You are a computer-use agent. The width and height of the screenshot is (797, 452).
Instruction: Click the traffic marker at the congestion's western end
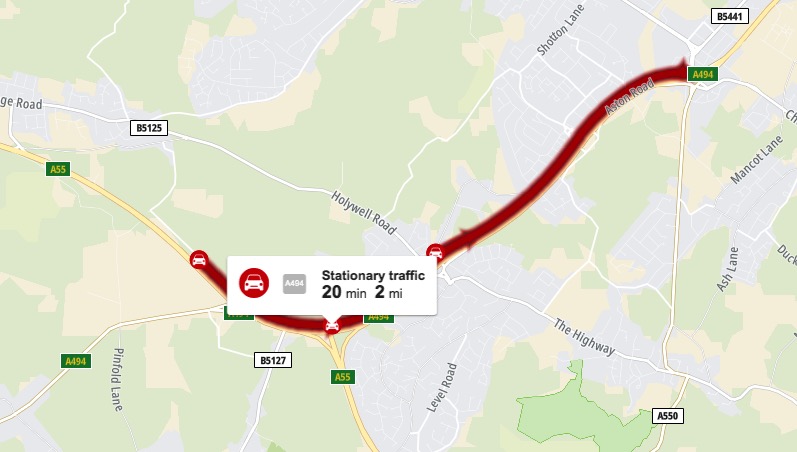coord(199,260)
